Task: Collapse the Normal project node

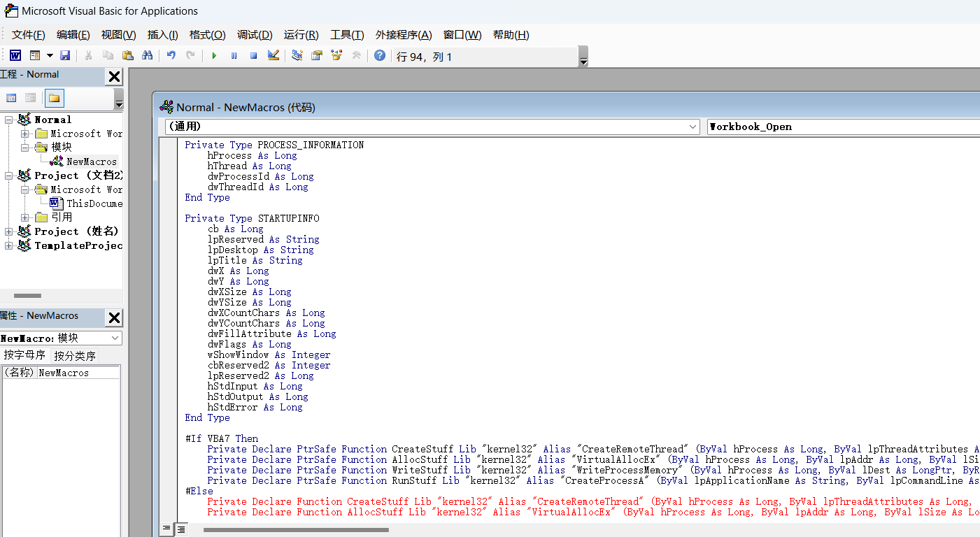Action: (x=9, y=120)
